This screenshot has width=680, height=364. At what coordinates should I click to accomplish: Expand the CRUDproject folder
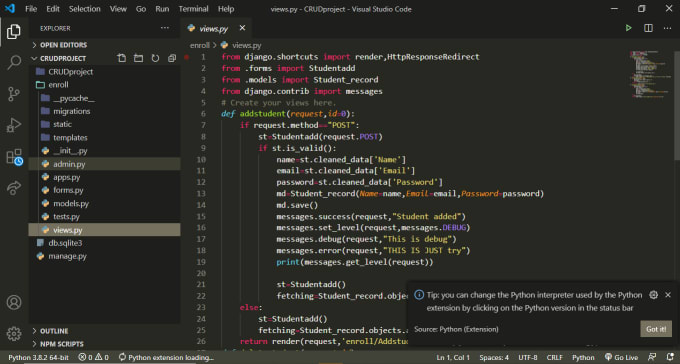pos(105,72)
